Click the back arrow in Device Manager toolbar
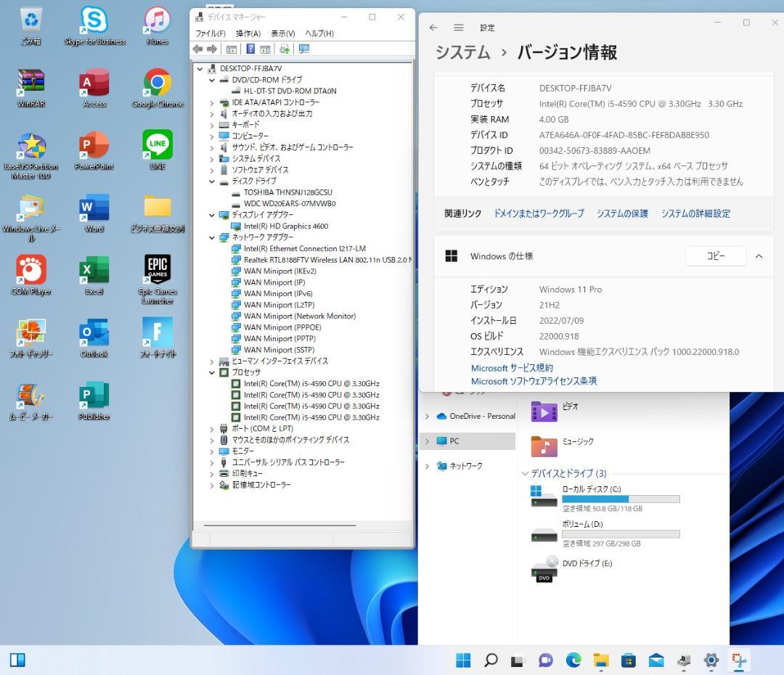 (197, 49)
